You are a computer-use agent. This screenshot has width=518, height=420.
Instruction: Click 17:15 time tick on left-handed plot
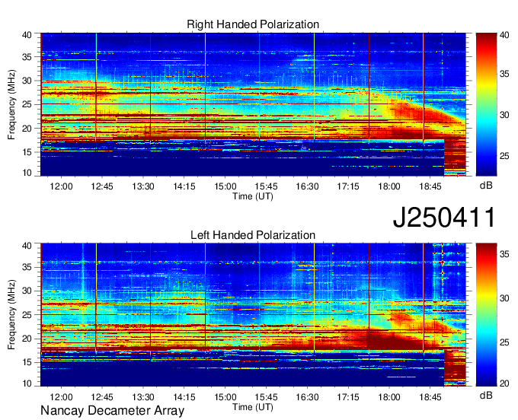tap(348, 397)
